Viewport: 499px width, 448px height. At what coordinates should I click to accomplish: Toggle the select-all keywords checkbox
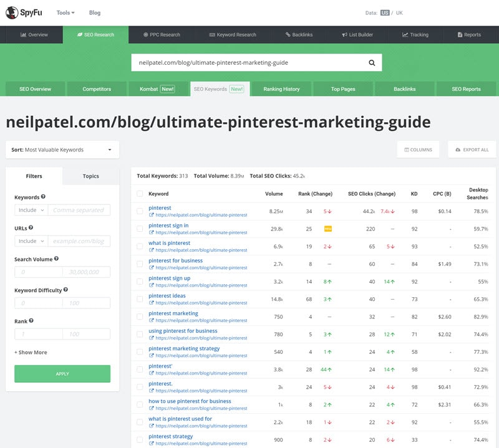click(x=140, y=194)
